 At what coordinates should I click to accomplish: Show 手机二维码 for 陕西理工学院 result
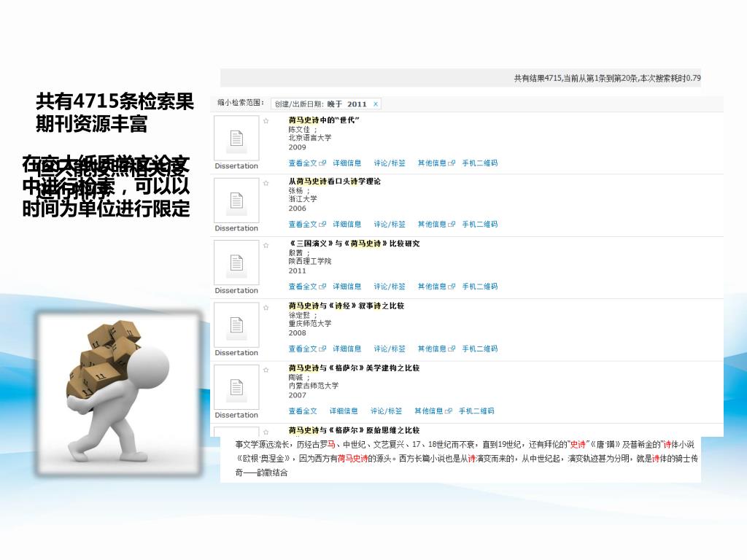pos(480,287)
